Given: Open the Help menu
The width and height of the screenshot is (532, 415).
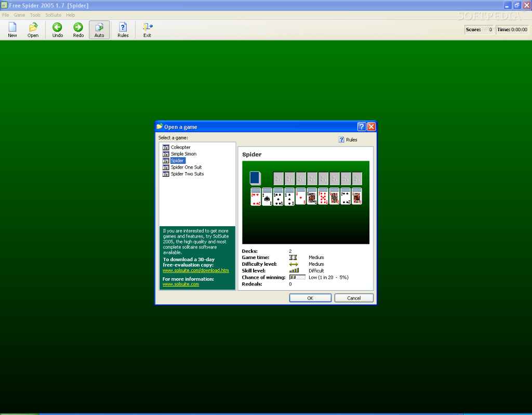Looking at the screenshot, I should [x=71, y=15].
